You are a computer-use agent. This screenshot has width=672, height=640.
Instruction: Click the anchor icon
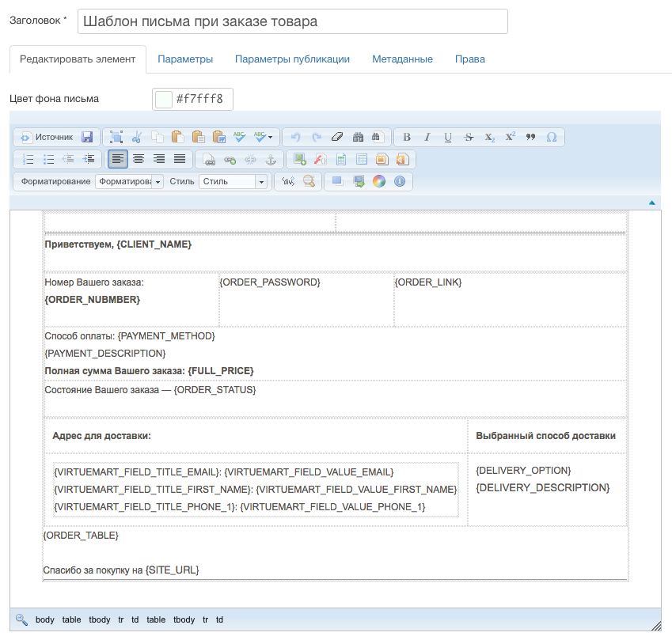[x=271, y=159]
